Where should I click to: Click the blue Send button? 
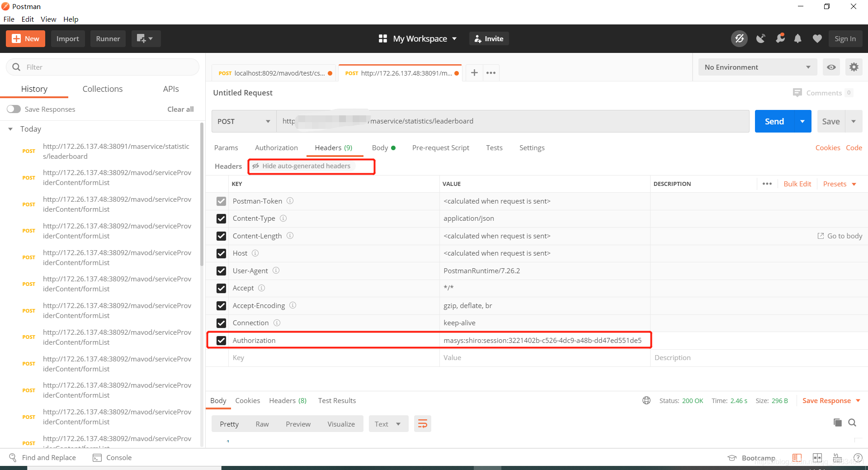click(x=774, y=121)
